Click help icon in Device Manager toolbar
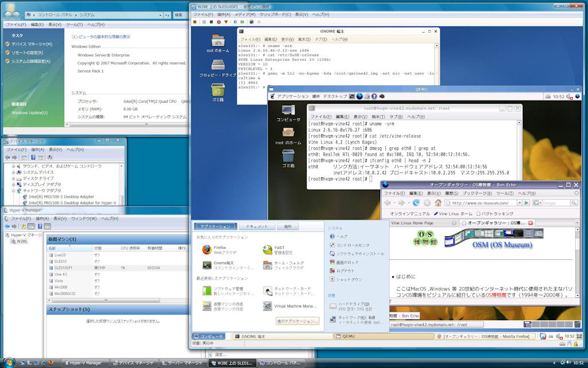This screenshot has width=588, height=368. click(33, 158)
